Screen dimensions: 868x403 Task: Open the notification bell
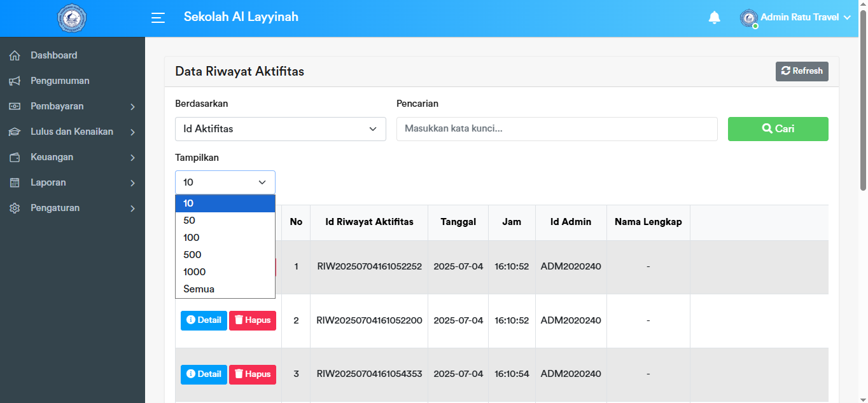point(714,18)
